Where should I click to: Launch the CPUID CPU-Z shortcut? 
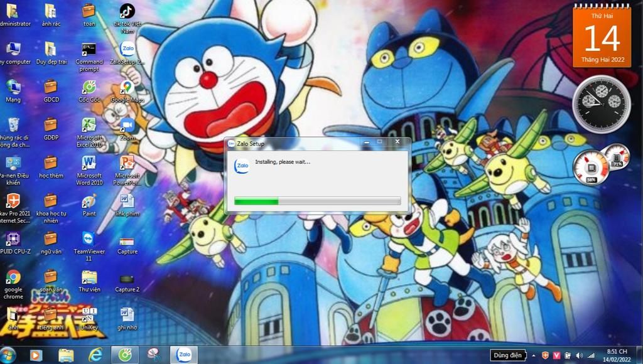click(x=14, y=243)
